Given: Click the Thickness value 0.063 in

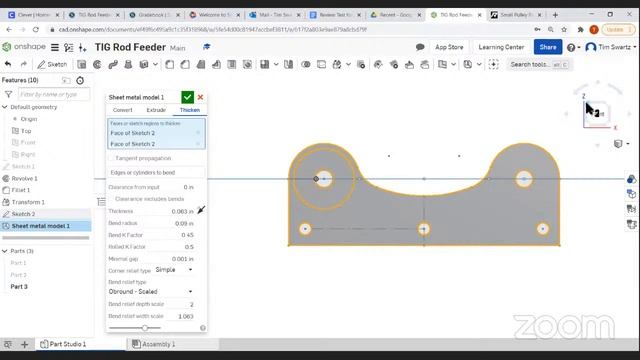Looking at the screenshot, I should (x=182, y=211).
